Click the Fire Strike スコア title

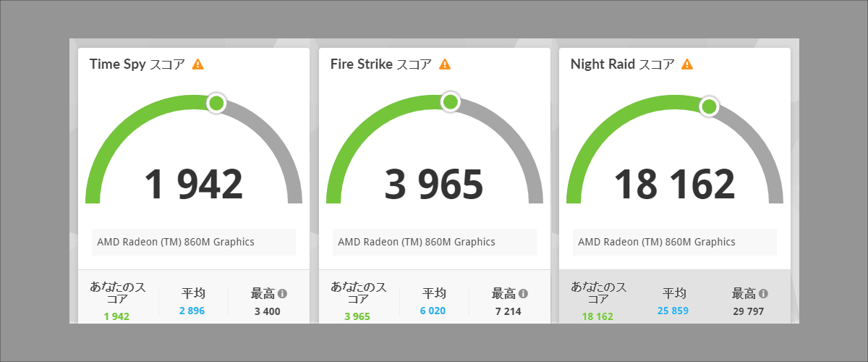[x=381, y=64]
